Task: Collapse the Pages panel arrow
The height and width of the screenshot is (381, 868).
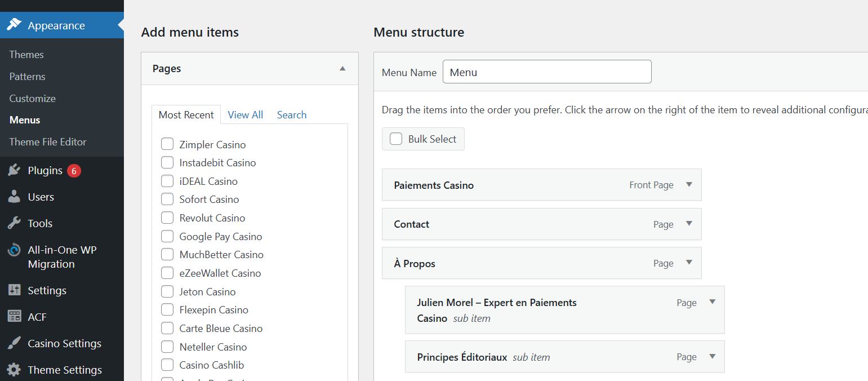Action: pyautogui.click(x=342, y=69)
